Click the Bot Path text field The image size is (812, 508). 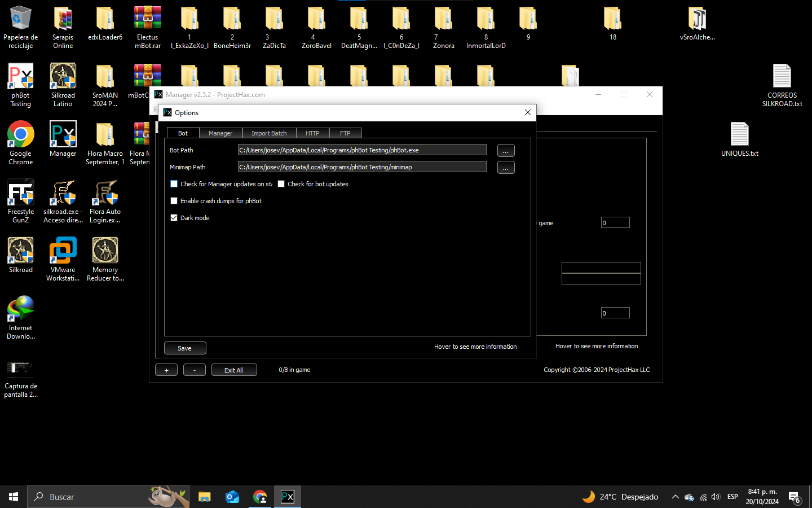(362, 150)
